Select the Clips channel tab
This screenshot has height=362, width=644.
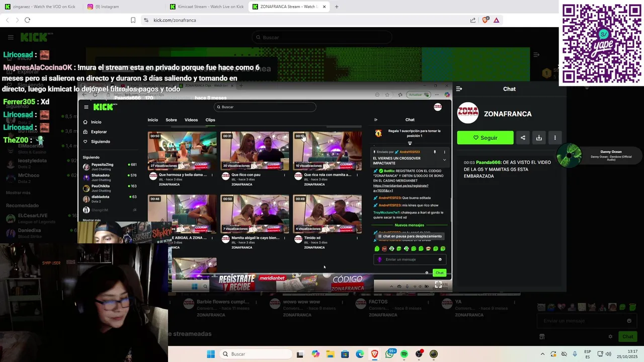pyautogui.click(x=210, y=120)
